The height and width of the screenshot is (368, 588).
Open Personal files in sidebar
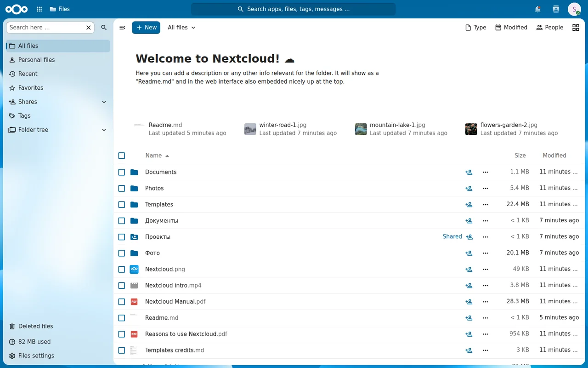(58, 60)
